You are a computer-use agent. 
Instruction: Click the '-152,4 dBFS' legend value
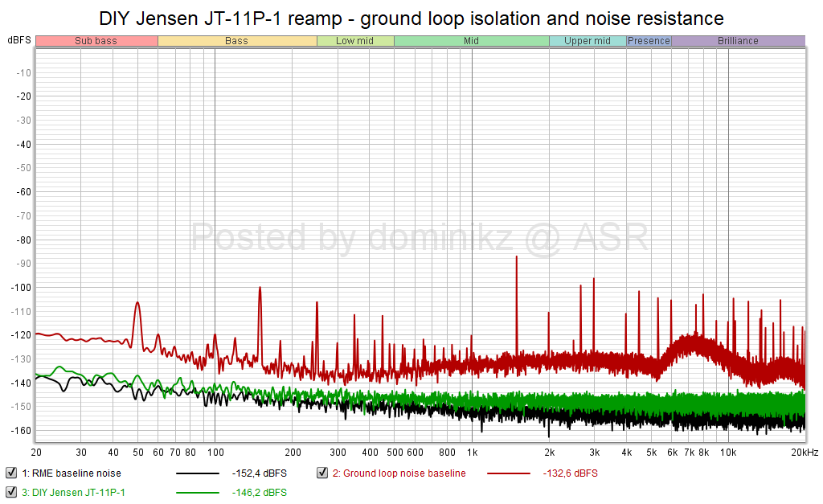click(x=260, y=473)
